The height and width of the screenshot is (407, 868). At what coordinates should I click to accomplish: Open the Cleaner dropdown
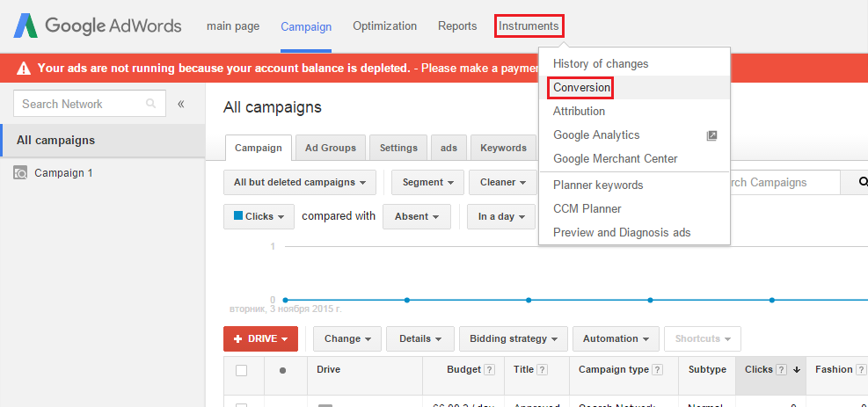(503, 183)
